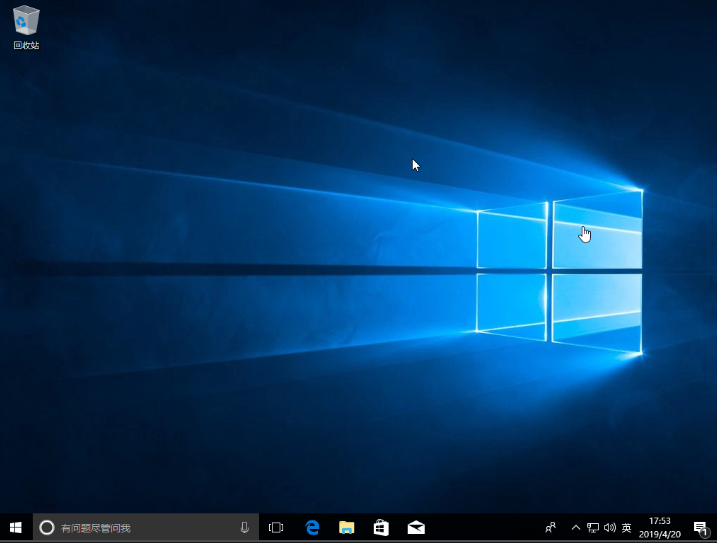Launch Microsoft Edge browser
Viewport: 717px width, 543px height.
(312, 527)
